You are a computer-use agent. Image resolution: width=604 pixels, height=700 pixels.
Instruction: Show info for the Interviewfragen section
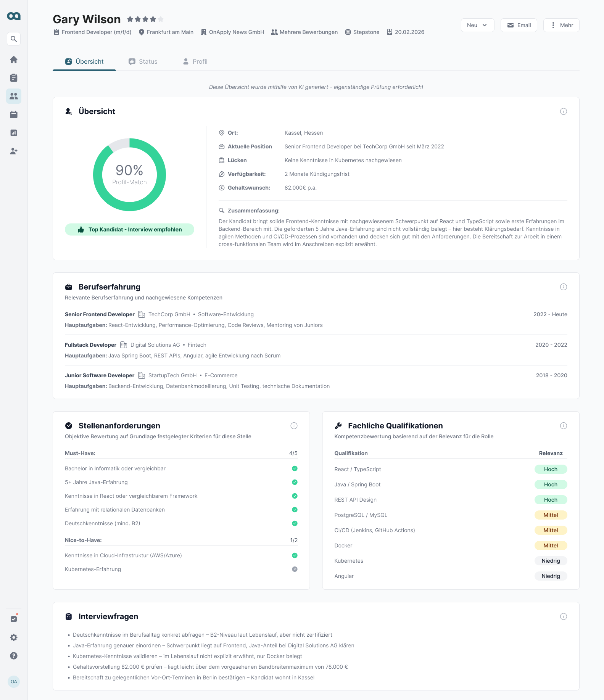pos(563,616)
